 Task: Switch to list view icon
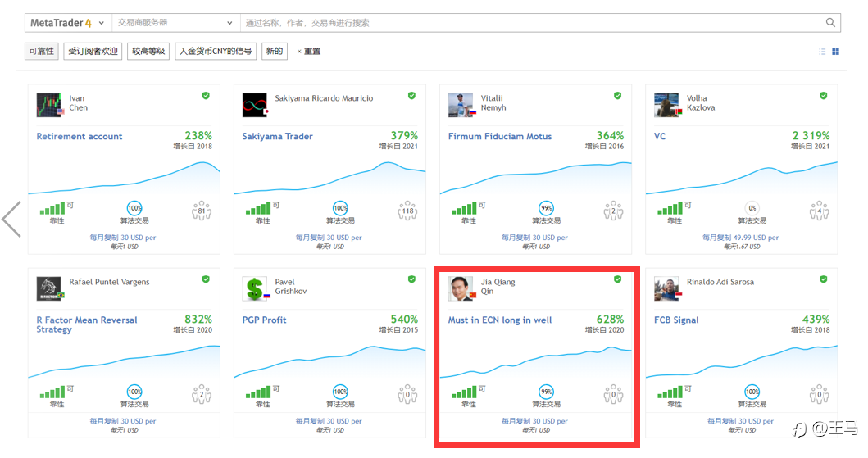(x=822, y=52)
